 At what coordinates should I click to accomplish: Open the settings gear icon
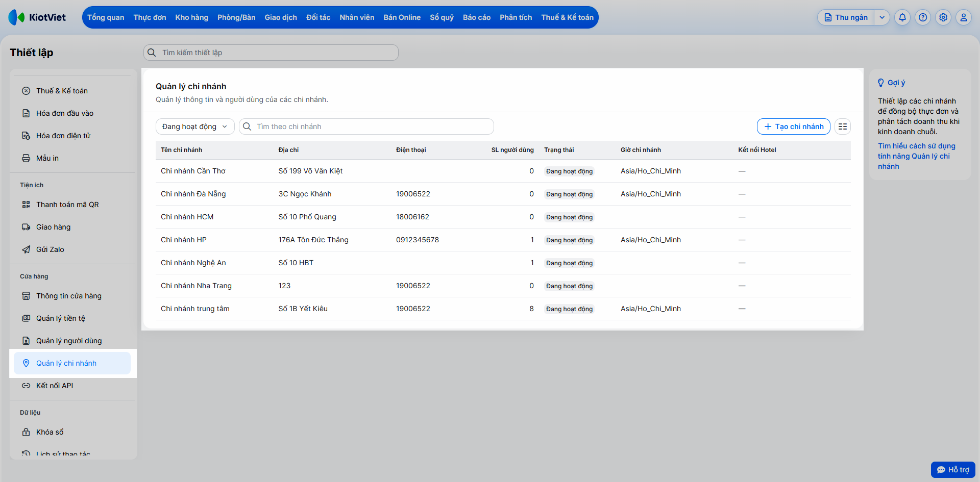[x=943, y=17]
